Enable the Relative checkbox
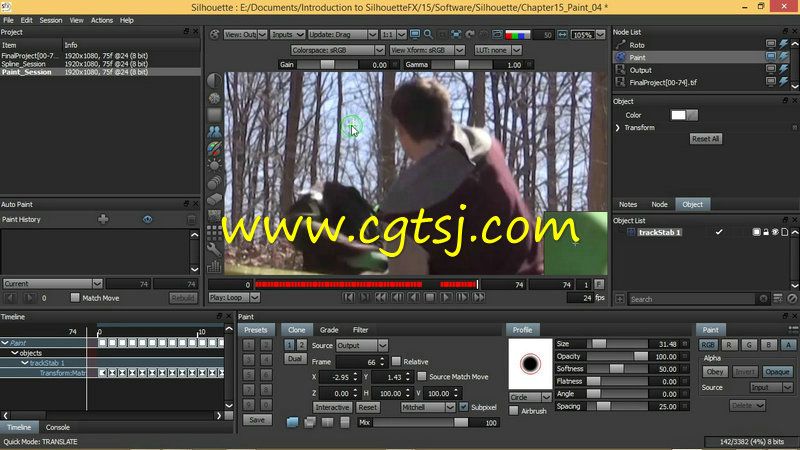Screen dimensions: 800x450 point(396,361)
